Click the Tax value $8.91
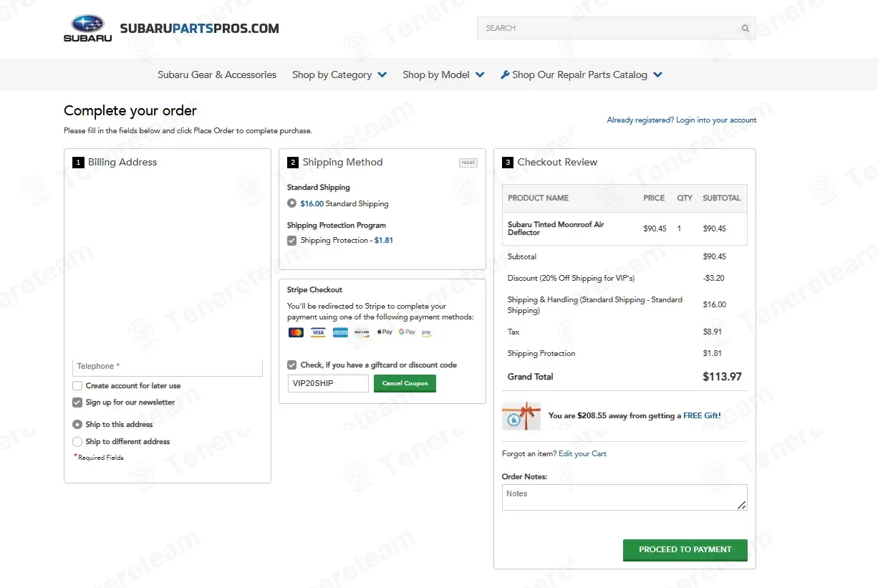This screenshot has width=878, height=588. [x=712, y=332]
